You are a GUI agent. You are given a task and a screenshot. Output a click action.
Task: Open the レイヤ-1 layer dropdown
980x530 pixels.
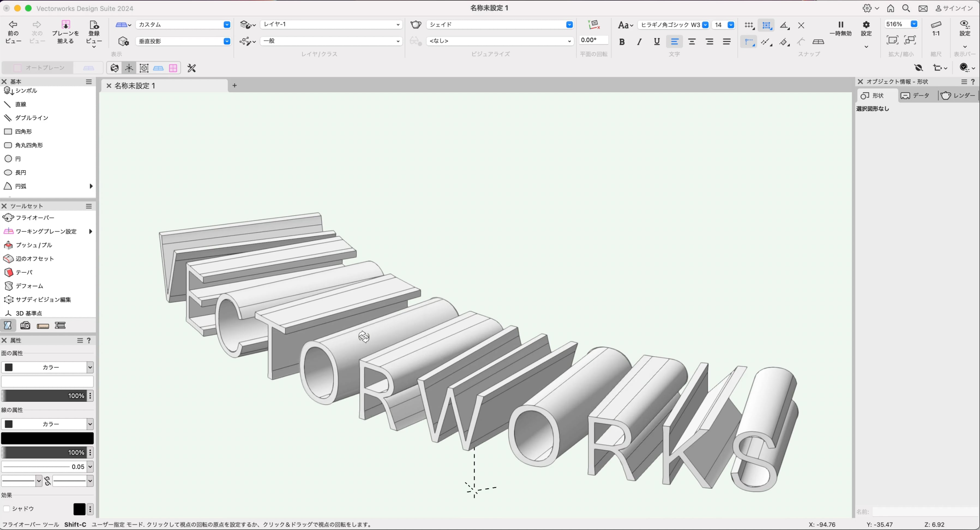point(331,24)
